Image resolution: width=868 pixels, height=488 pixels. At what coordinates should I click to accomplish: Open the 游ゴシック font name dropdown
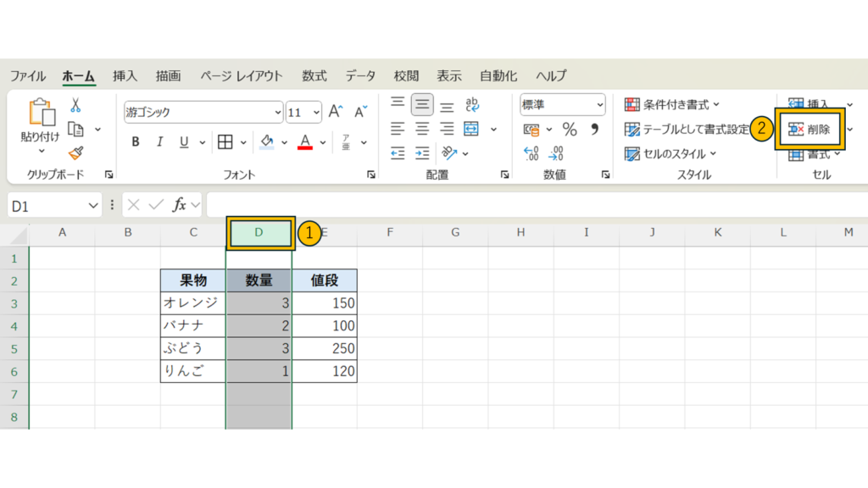point(278,112)
